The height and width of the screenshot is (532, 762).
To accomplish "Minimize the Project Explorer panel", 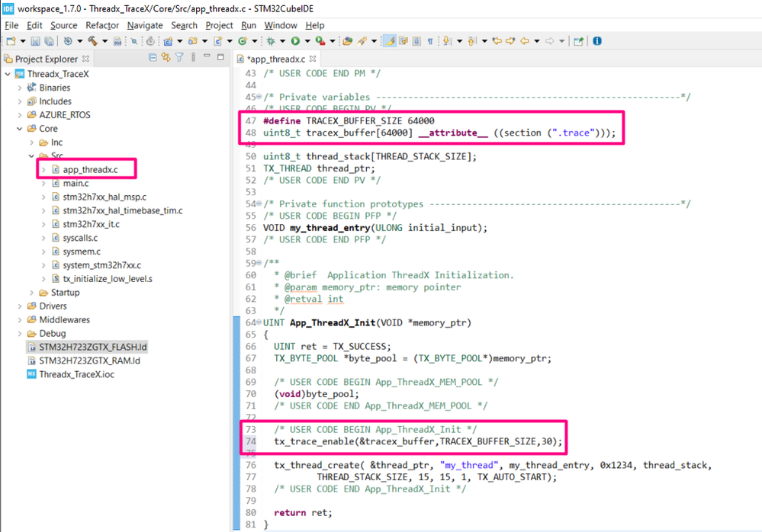I will tap(207, 56).
